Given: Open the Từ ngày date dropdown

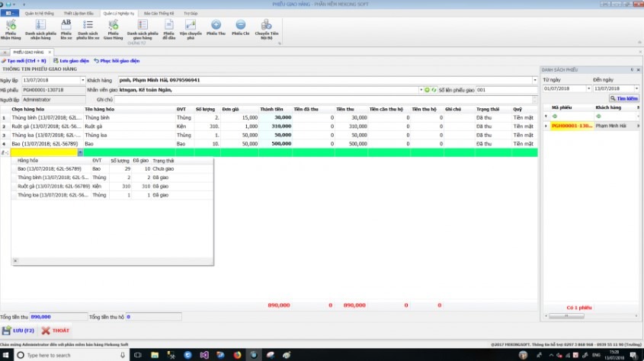Looking at the screenshot, I should click(x=587, y=88).
